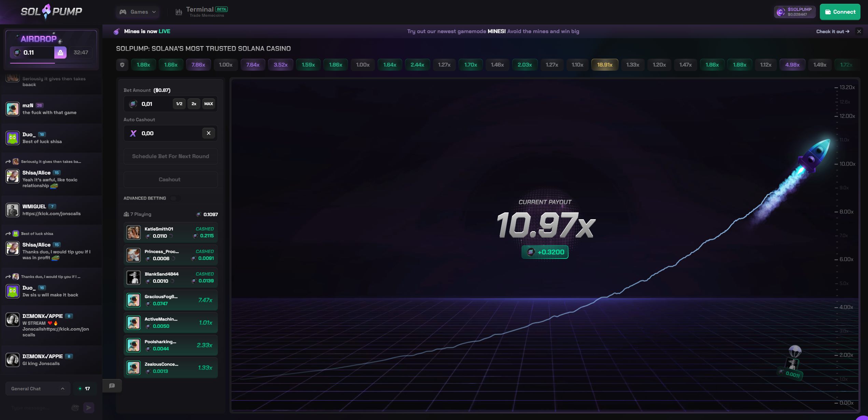Send the chat message arrow
The height and width of the screenshot is (420, 868).
(89, 408)
